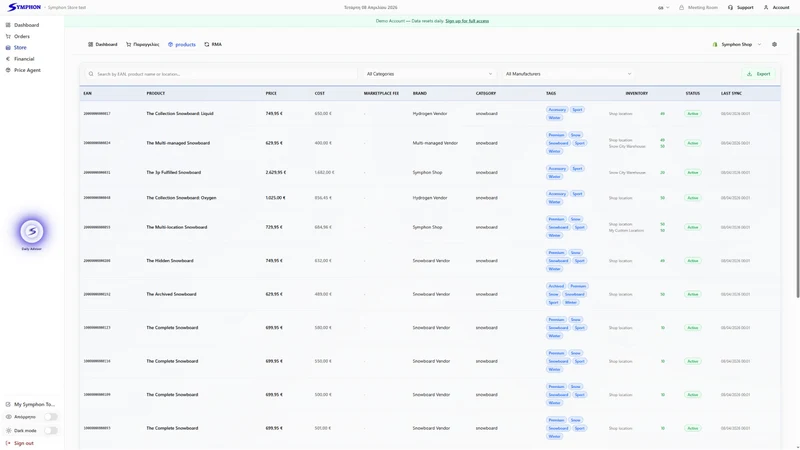Screen dimensions: 800x450
Task: Open The Multi-location Snowboard product
Action: click(x=177, y=227)
